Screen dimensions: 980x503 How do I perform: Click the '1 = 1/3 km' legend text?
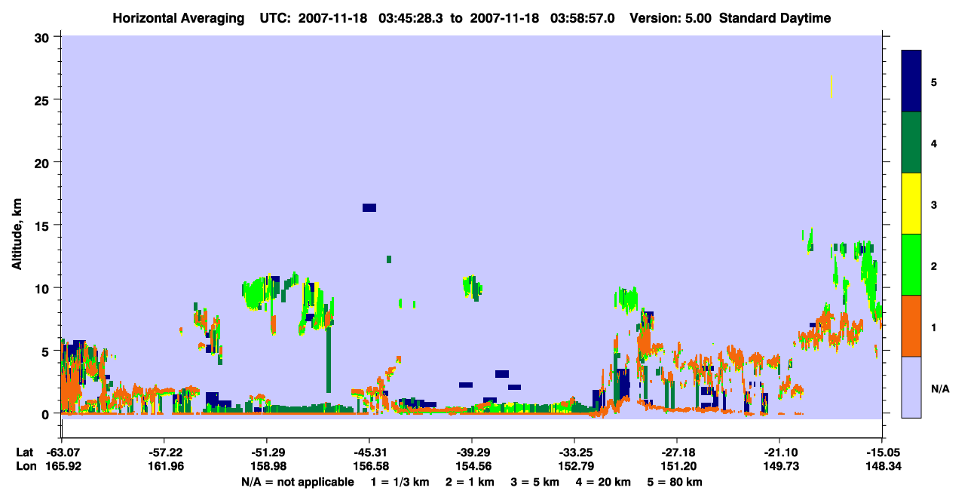click(x=400, y=482)
